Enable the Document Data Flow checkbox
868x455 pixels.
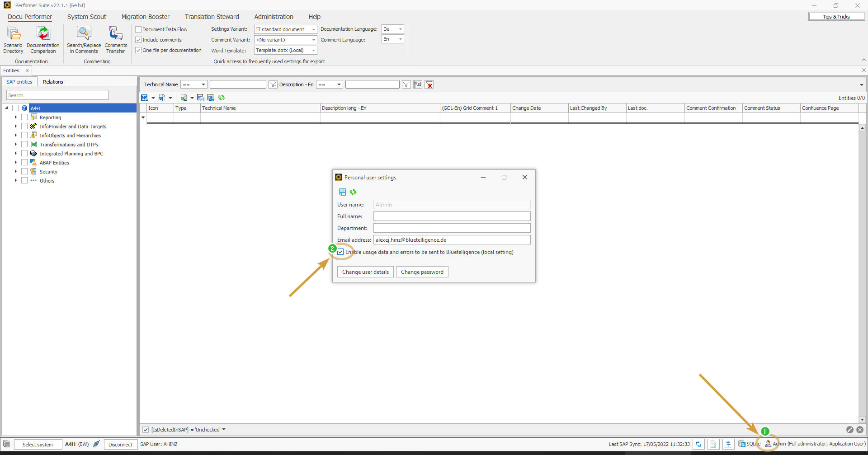click(139, 29)
